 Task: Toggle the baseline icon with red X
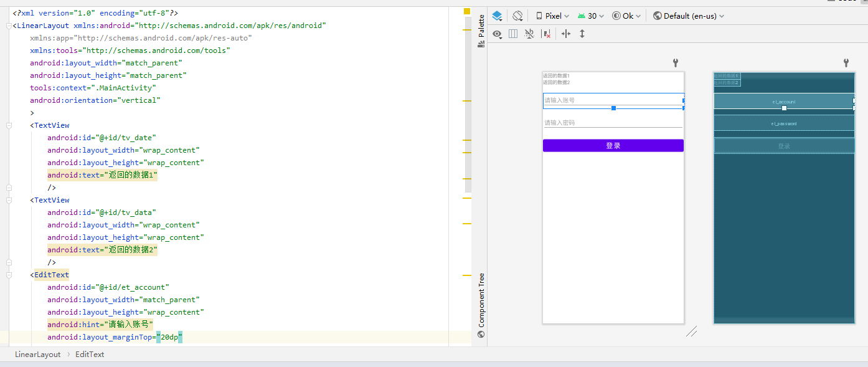(x=545, y=34)
